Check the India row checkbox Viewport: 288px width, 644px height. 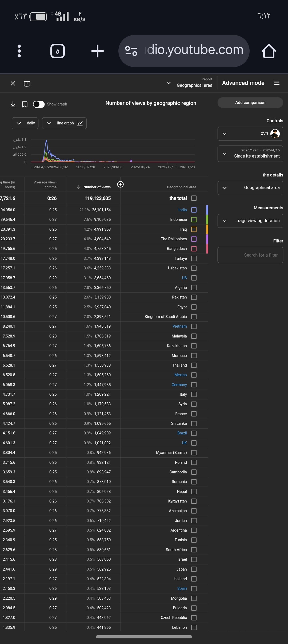(194, 210)
